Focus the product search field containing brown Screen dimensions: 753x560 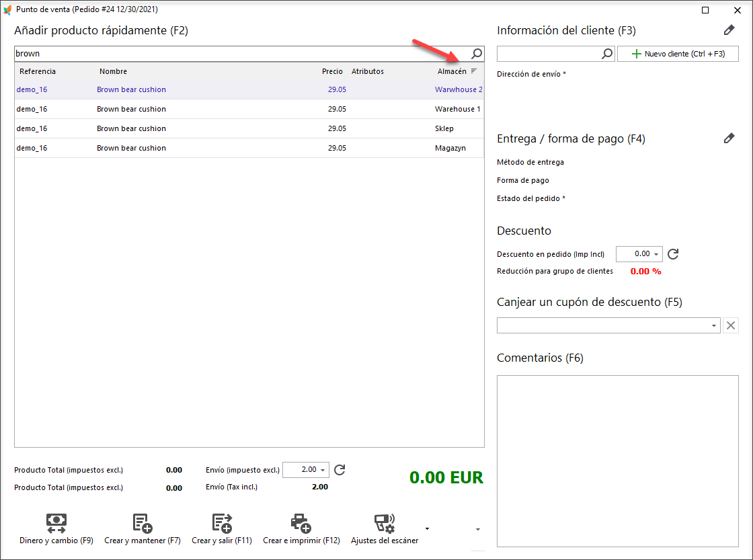[x=243, y=53]
